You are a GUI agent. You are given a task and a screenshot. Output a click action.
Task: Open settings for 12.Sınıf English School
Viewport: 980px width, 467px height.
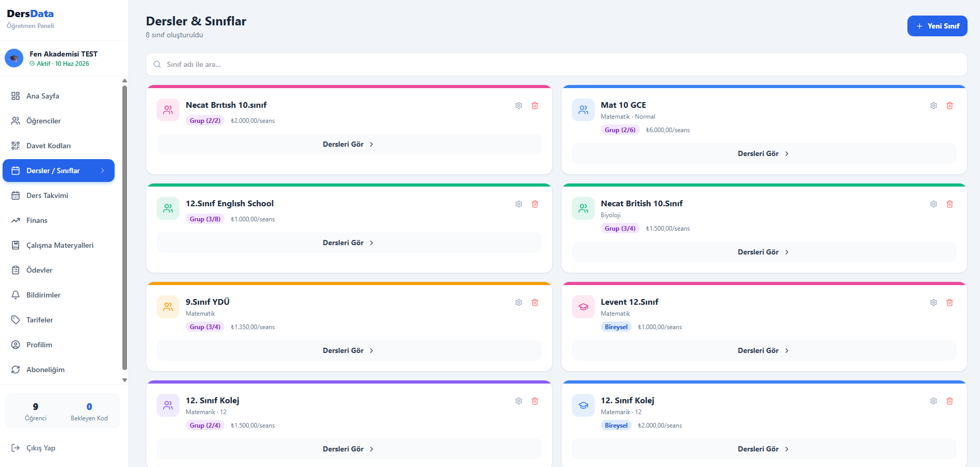pos(519,204)
